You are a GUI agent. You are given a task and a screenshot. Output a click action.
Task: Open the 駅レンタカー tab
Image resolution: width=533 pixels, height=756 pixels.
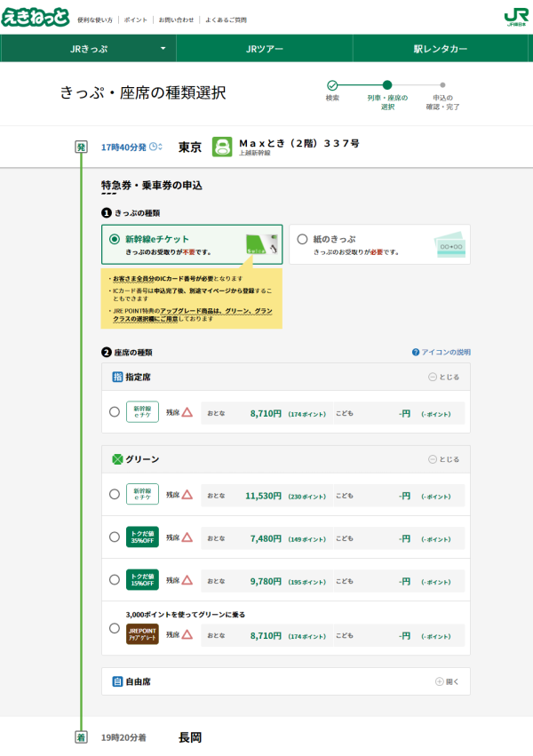[441, 48]
